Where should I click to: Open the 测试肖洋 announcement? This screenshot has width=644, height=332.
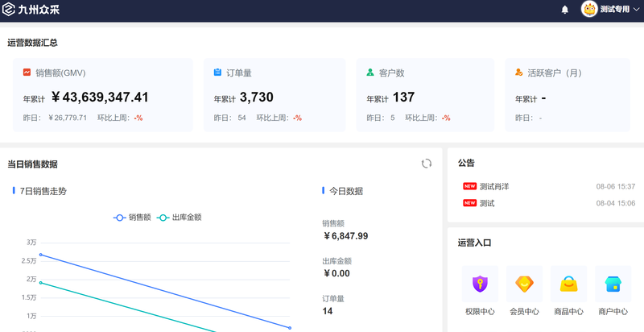tap(494, 186)
